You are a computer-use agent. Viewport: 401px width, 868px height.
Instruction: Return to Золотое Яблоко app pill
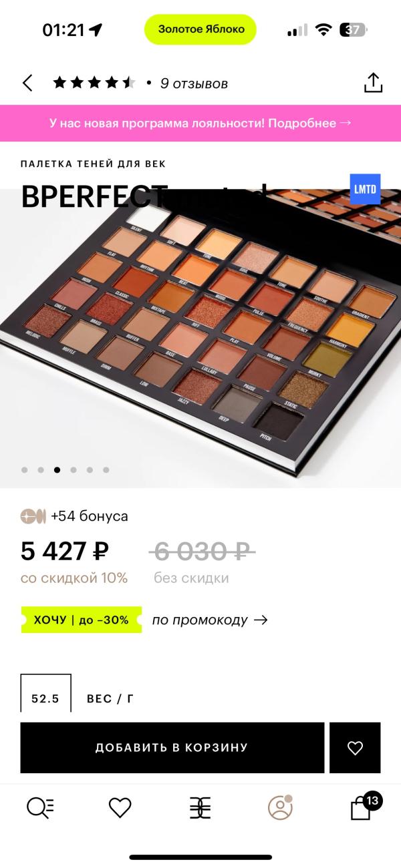(200, 29)
